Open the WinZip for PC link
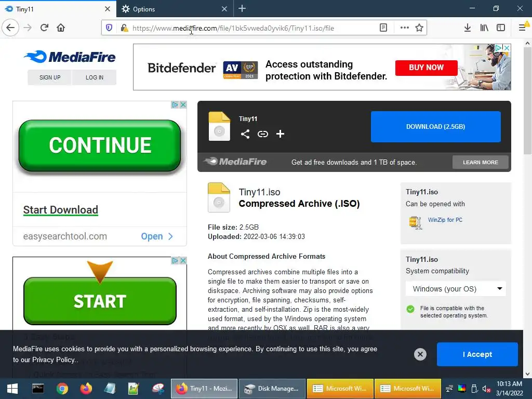532x399 pixels. point(445,220)
